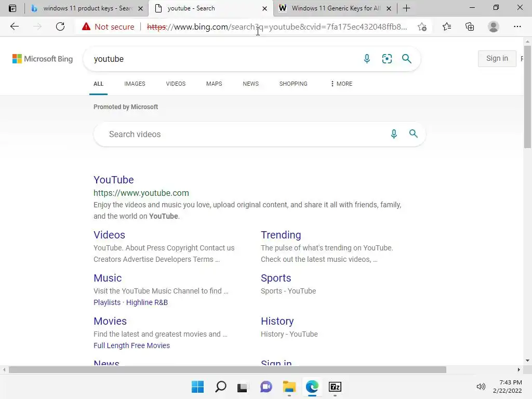Open the Not secure warning indicator
This screenshot has height=399, width=532.
tap(108, 27)
